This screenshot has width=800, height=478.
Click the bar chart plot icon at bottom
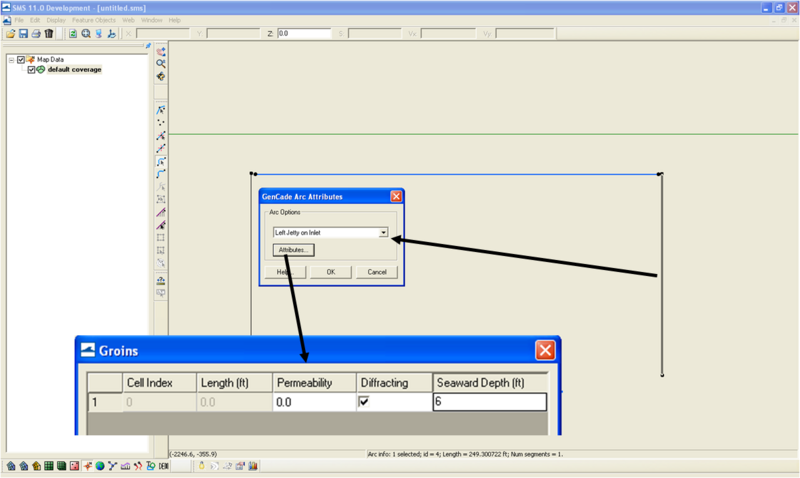pyautogui.click(x=253, y=466)
